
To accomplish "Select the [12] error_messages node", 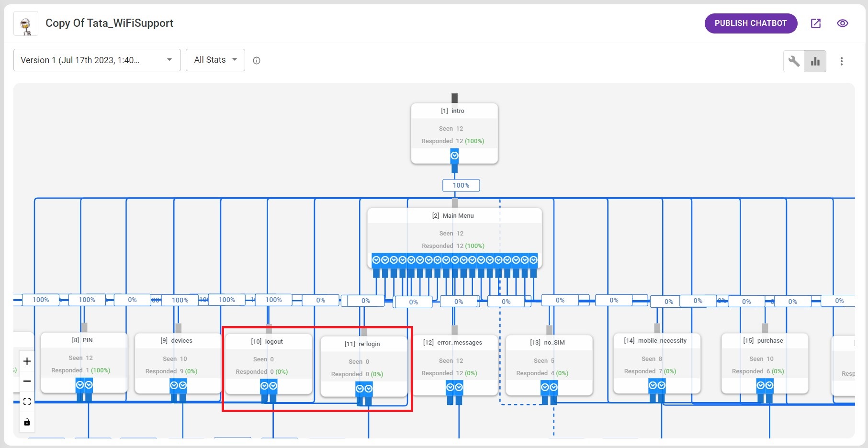I will click(454, 365).
